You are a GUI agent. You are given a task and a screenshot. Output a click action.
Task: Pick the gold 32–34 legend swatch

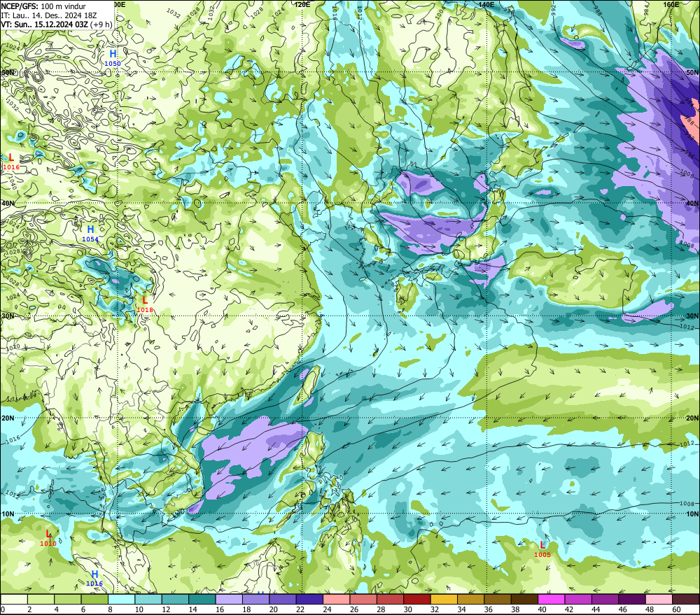click(444, 599)
